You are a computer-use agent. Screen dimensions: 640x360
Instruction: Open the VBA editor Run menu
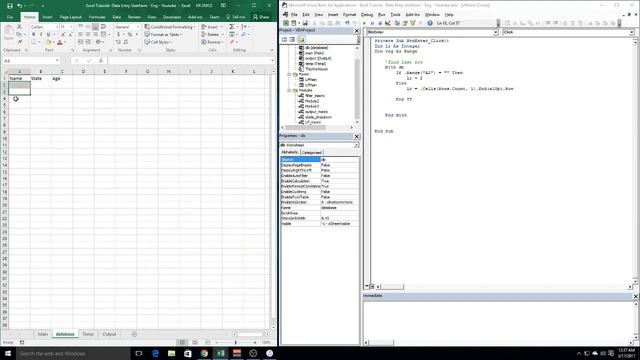[381, 14]
